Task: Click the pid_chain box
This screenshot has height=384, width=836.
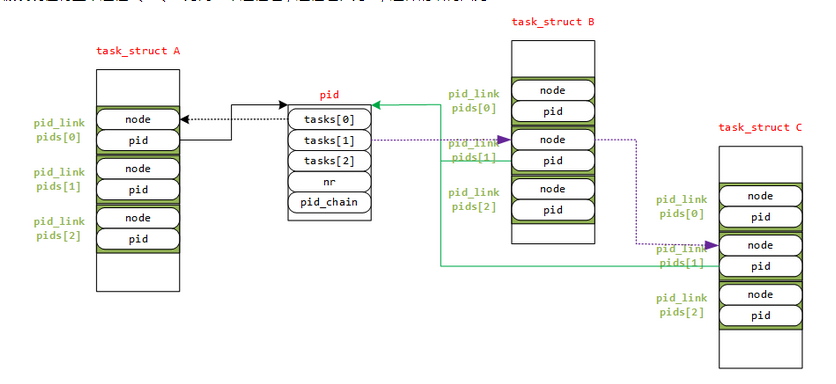Action: click(329, 202)
